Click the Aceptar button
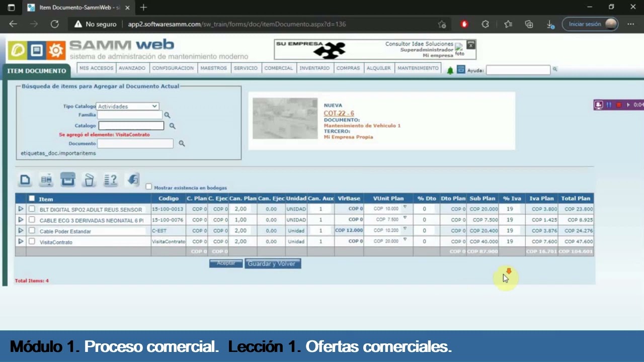The height and width of the screenshot is (362, 644). (226, 263)
